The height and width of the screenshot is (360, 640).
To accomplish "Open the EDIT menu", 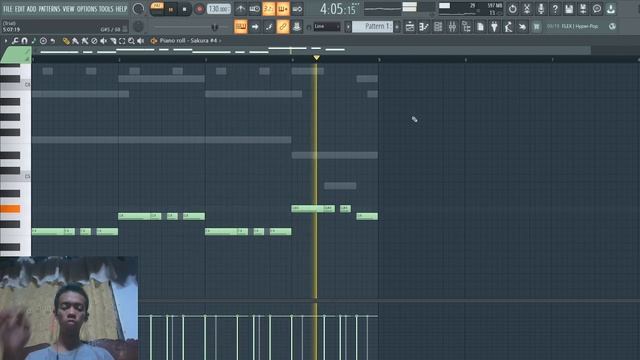I will tap(20, 9).
